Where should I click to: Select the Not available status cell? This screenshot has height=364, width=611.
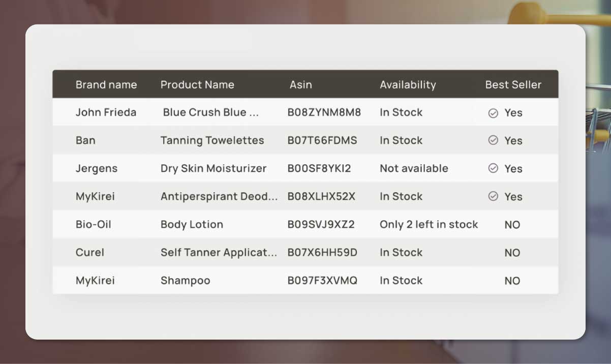[x=414, y=168]
